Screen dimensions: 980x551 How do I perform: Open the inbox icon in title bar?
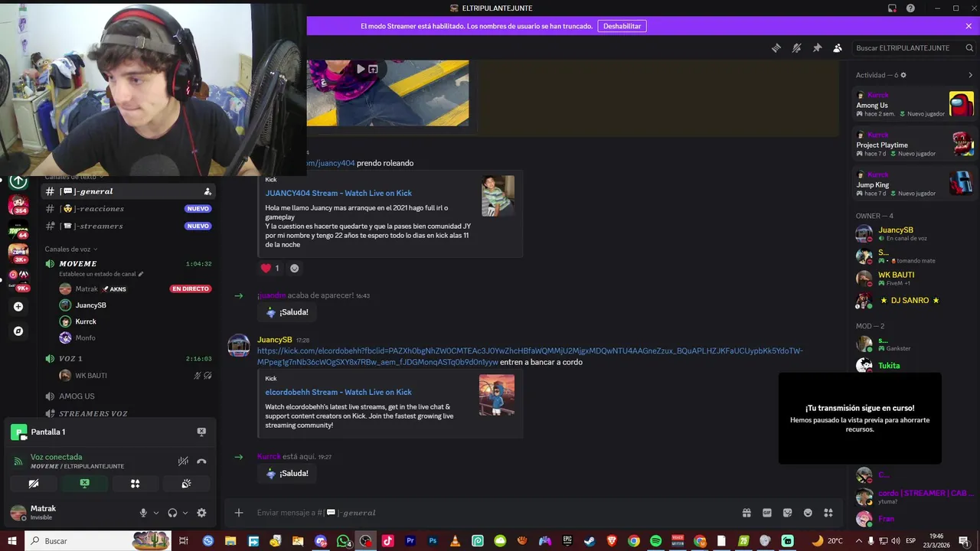pos(892,8)
